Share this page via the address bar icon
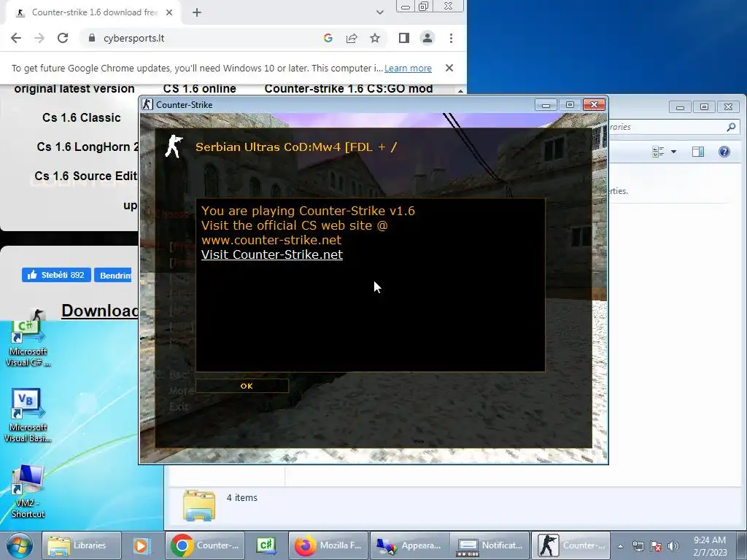The width and height of the screenshot is (747, 560). 352,38
